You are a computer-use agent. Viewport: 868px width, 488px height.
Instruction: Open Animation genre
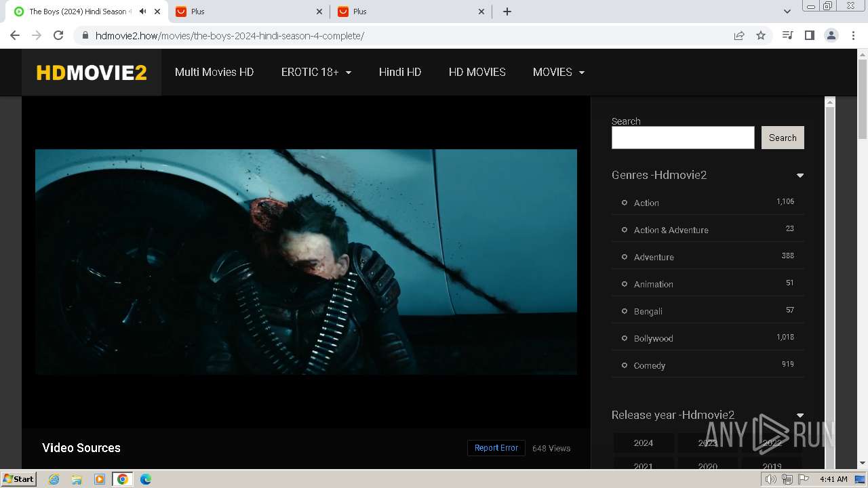point(653,284)
